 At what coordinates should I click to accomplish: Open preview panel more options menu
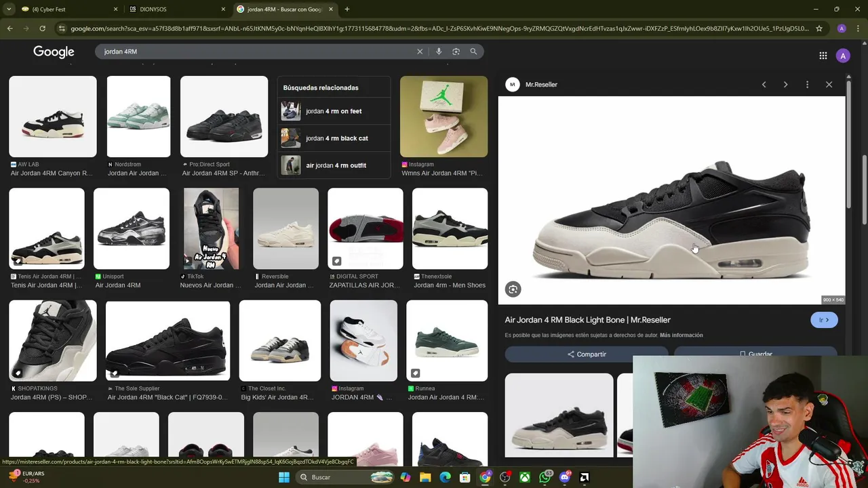[x=807, y=85]
